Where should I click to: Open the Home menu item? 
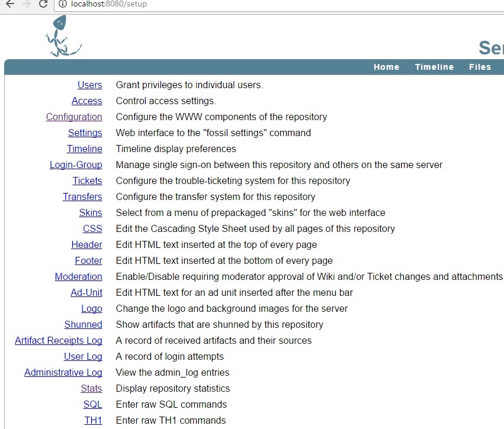coord(386,67)
